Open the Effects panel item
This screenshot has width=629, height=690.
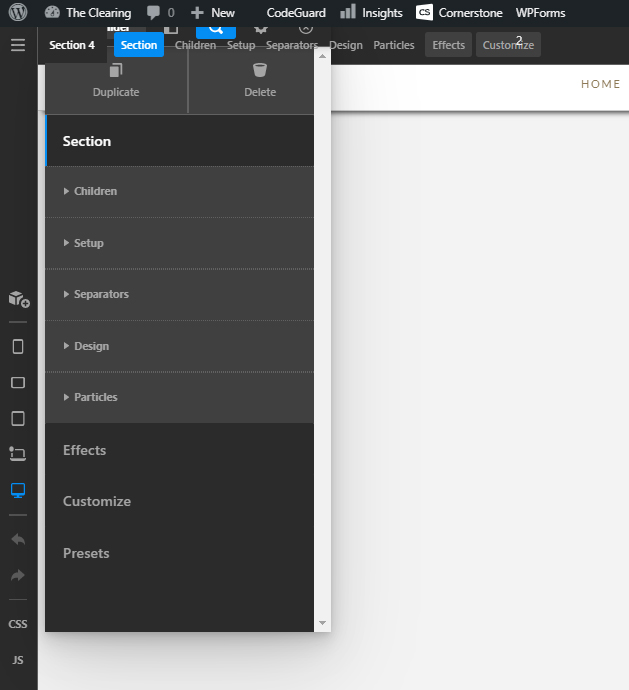point(85,450)
